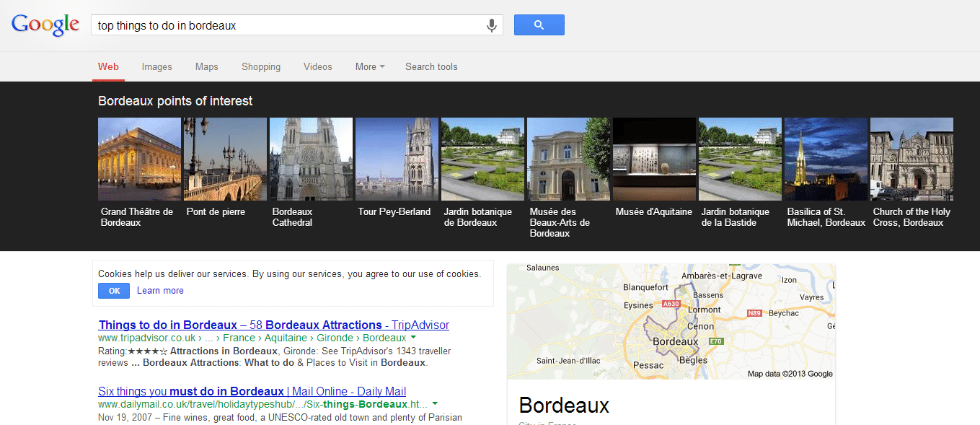This screenshot has height=425, width=980.
Task: Select the Pont de pierre photo
Action: tap(225, 159)
